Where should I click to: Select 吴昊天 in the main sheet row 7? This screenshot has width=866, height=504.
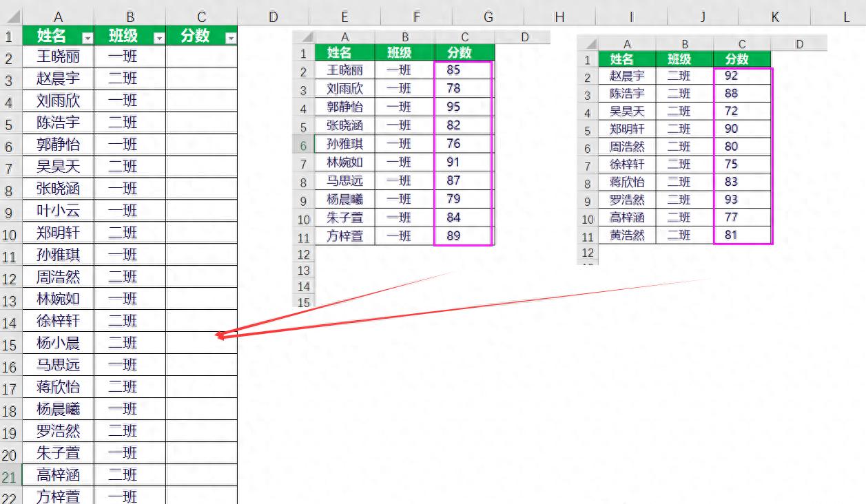click(58, 167)
